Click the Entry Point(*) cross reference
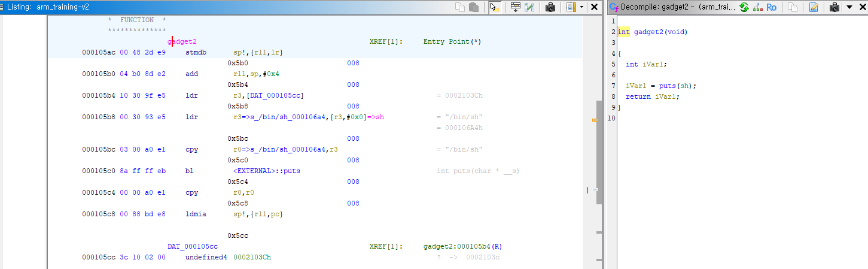 pyautogui.click(x=452, y=42)
